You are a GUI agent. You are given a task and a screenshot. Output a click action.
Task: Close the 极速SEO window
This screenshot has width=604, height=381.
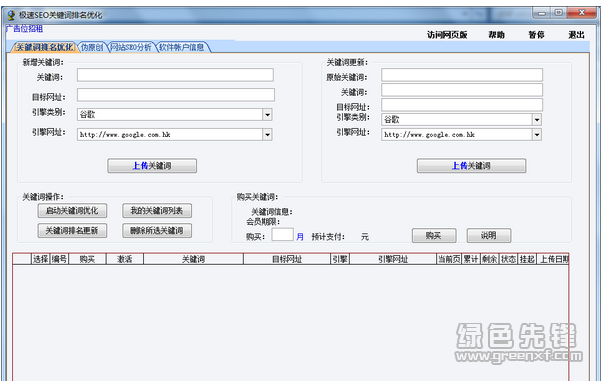(x=582, y=13)
